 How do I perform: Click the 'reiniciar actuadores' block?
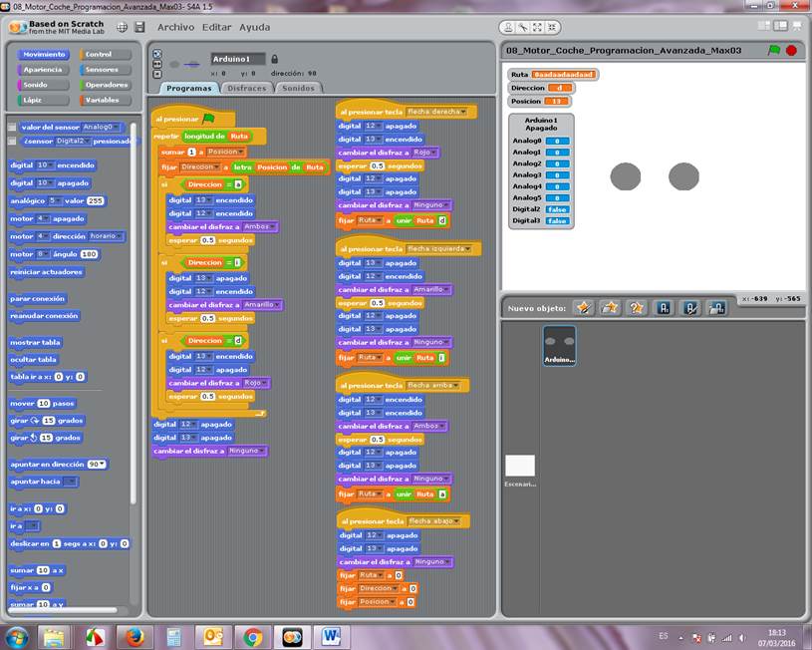[x=46, y=272]
